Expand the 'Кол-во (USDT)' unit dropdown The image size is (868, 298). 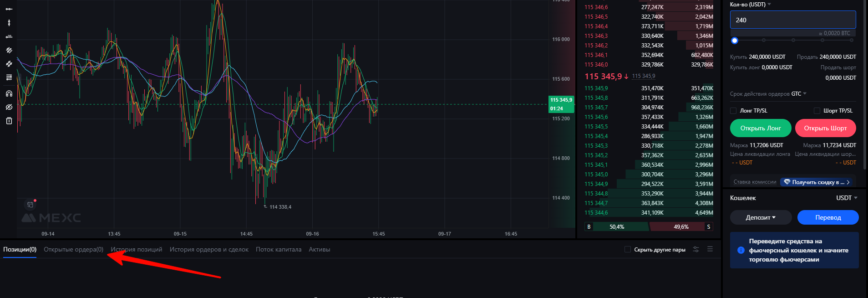769,5
